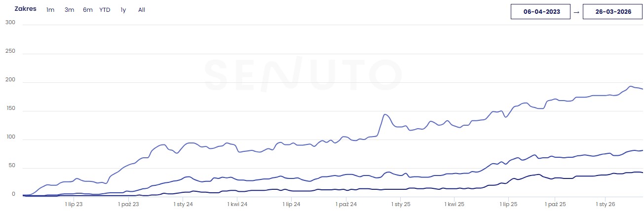644x211 pixels.
Task: Choose the YTD range option
Action: 105,10
